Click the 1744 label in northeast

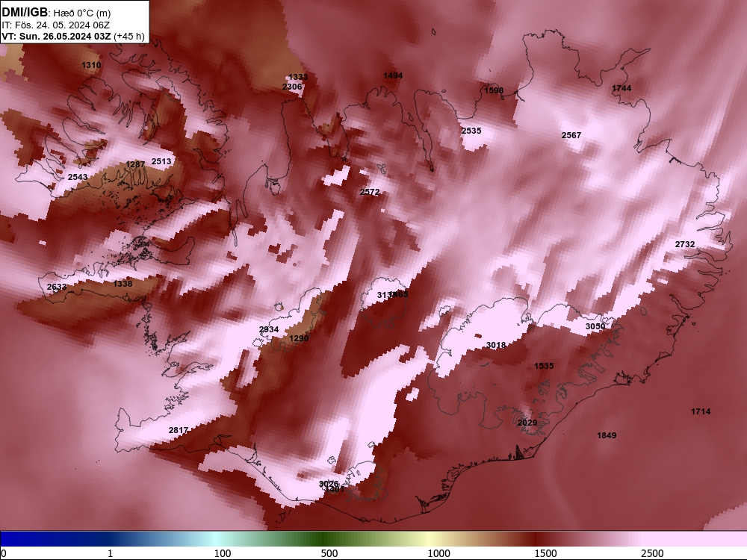tap(622, 88)
